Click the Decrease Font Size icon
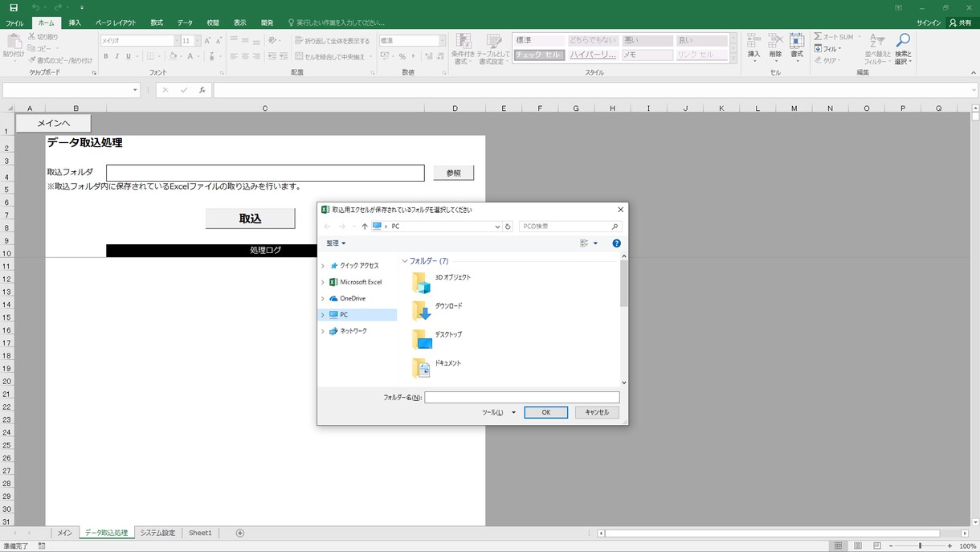The image size is (980, 552). (218, 40)
